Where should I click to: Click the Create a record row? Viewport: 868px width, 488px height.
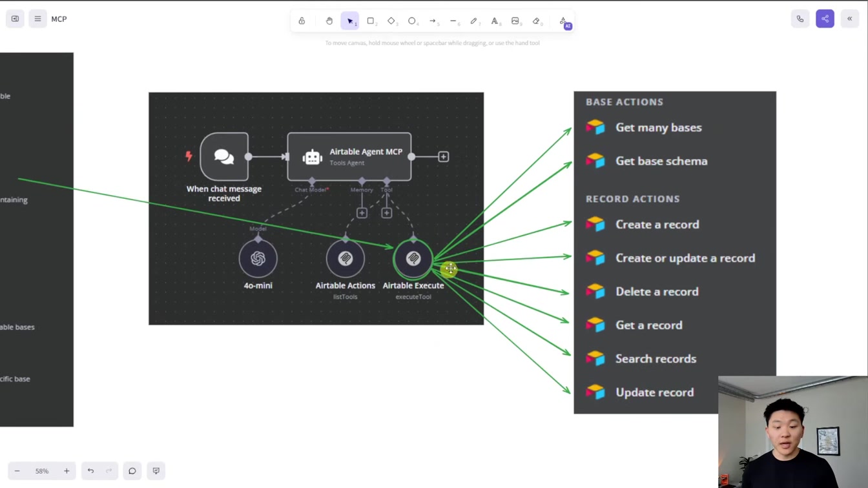click(675, 224)
